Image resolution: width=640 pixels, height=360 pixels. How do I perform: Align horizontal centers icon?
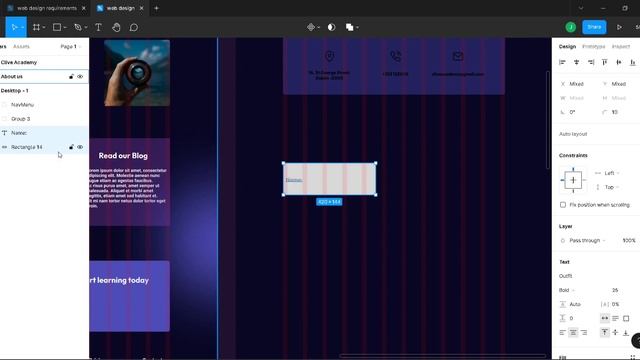tap(576, 62)
